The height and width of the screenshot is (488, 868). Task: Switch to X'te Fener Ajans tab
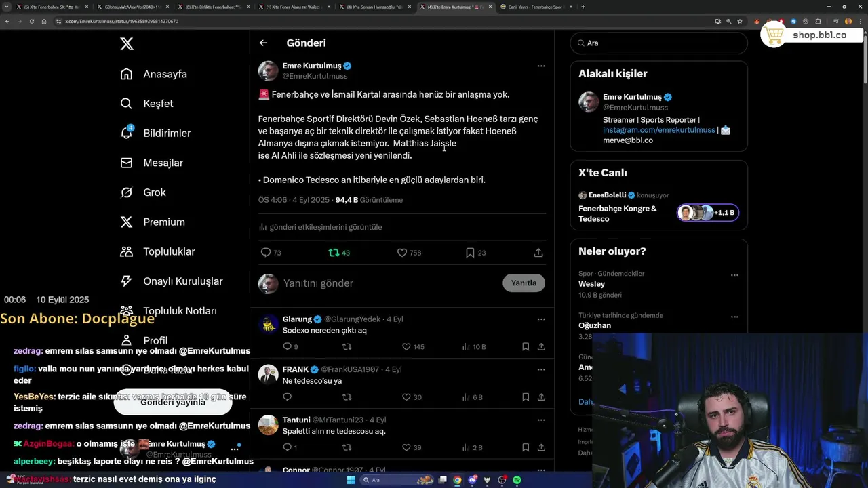pyautogui.click(x=294, y=7)
